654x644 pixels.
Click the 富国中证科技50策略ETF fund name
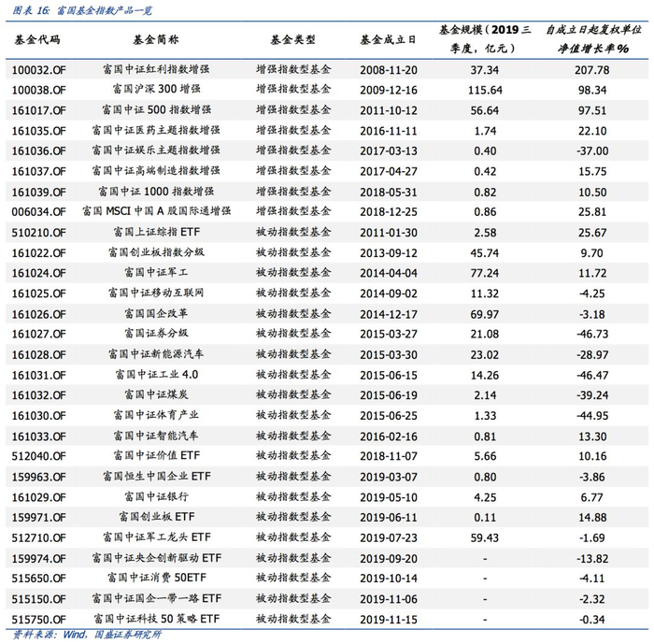tap(156, 619)
